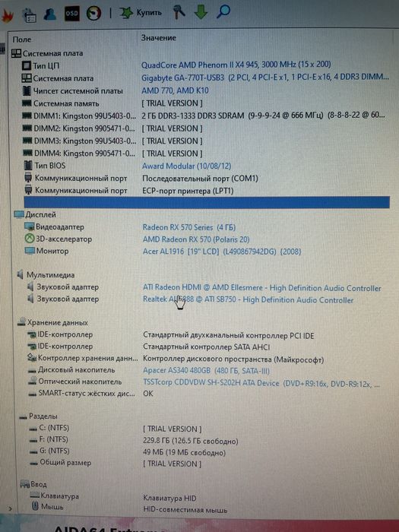The width and height of the screenshot is (399, 532).
Task: Click the Контроллер хранения данн... row icon
Action: click(x=32, y=358)
